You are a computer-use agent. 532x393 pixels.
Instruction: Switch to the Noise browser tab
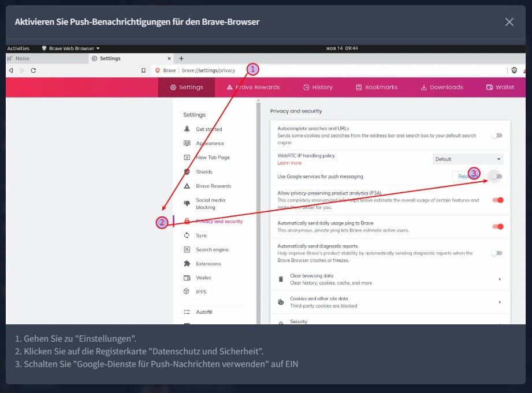coord(47,58)
